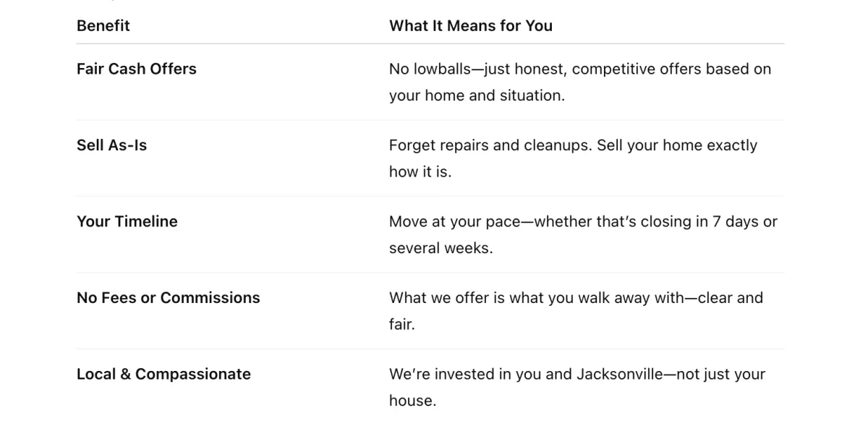Image resolution: width=868 pixels, height=439 pixels.
Task: Click the invested in Jacksonville description
Action: pos(577,388)
